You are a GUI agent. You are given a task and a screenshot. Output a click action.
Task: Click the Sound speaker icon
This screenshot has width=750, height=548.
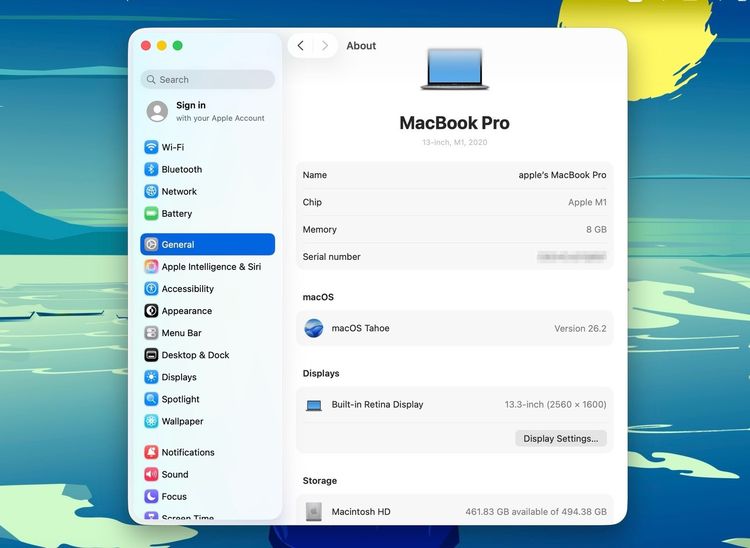pos(151,474)
